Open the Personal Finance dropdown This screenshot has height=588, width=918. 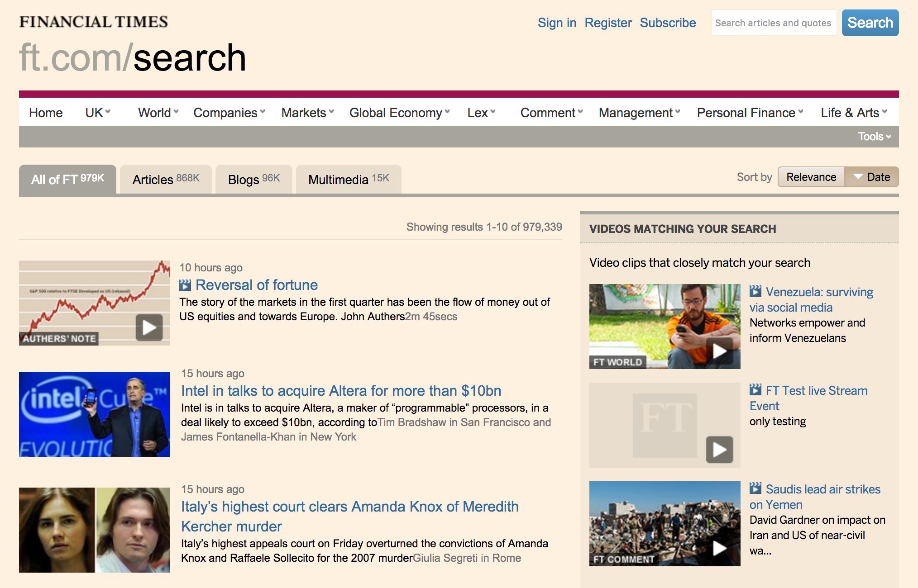(x=749, y=113)
